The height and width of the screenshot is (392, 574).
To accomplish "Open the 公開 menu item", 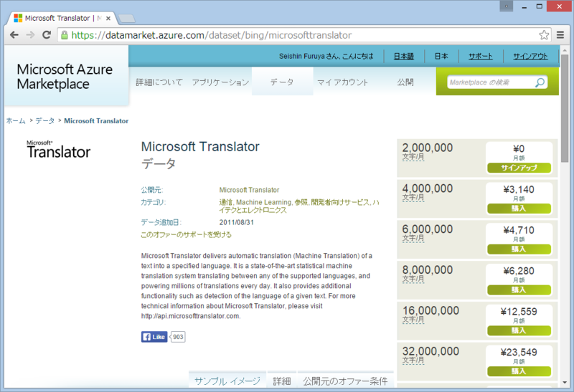I will (405, 82).
